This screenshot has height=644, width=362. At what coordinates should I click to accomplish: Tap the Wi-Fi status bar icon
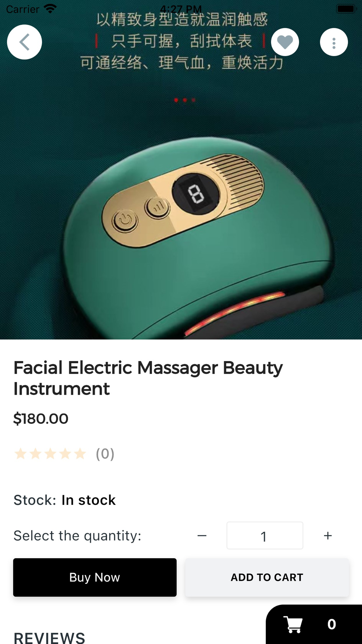tap(50, 8)
